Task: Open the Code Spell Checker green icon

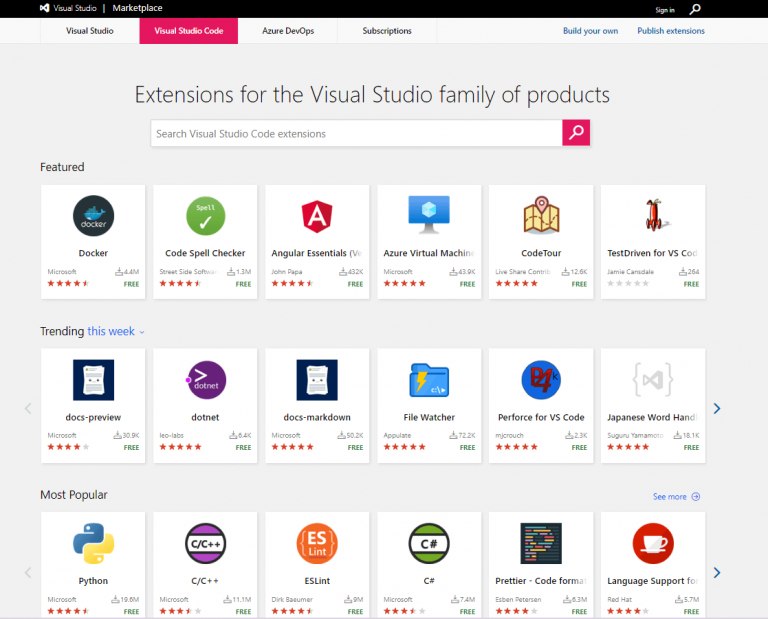Action: tap(205, 216)
